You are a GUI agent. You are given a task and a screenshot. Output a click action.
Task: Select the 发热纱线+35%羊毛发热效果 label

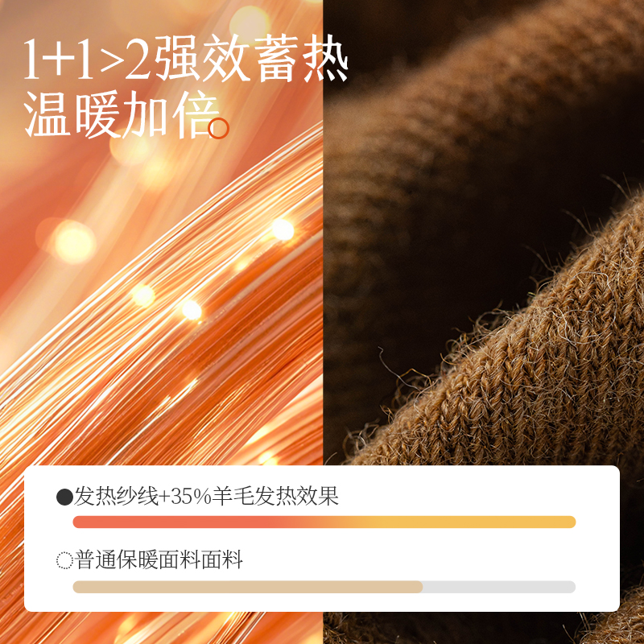206,496
